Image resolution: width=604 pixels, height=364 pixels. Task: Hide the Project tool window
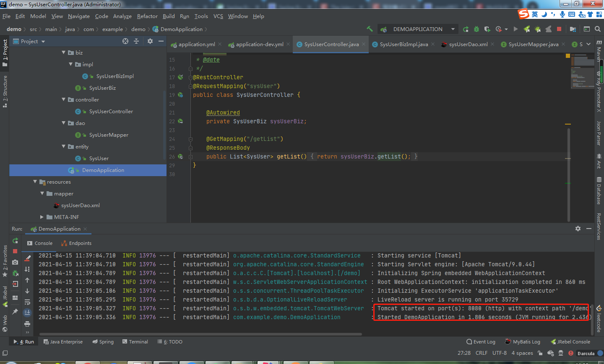tap(161, 41)
